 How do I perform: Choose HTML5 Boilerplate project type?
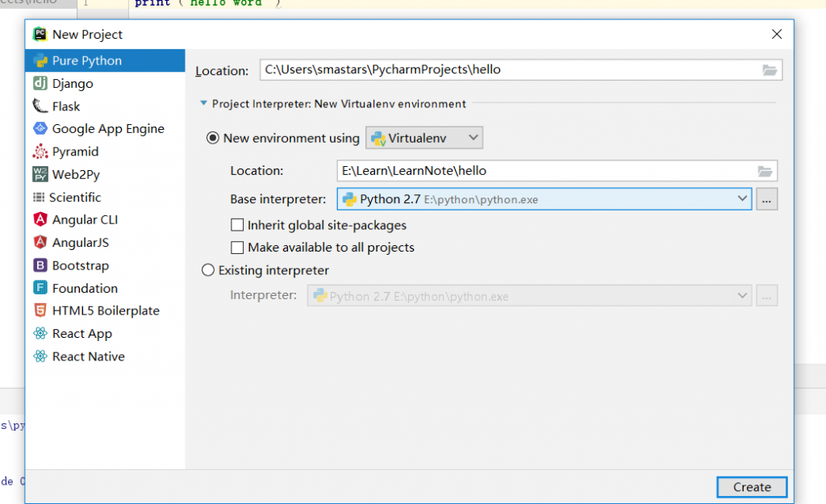(105, 310)
